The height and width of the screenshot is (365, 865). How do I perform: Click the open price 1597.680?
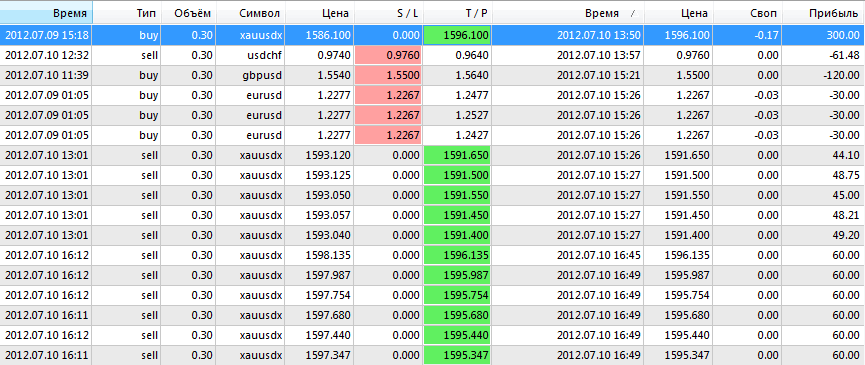[327, 315]
